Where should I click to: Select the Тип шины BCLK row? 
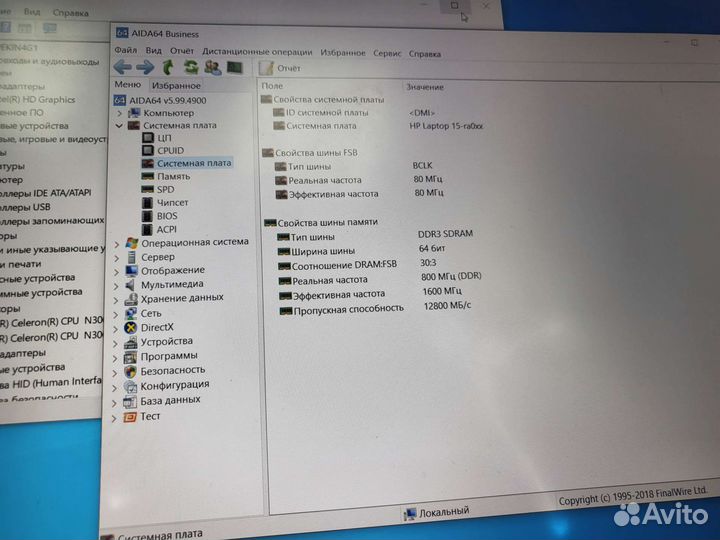pos(353,166)
